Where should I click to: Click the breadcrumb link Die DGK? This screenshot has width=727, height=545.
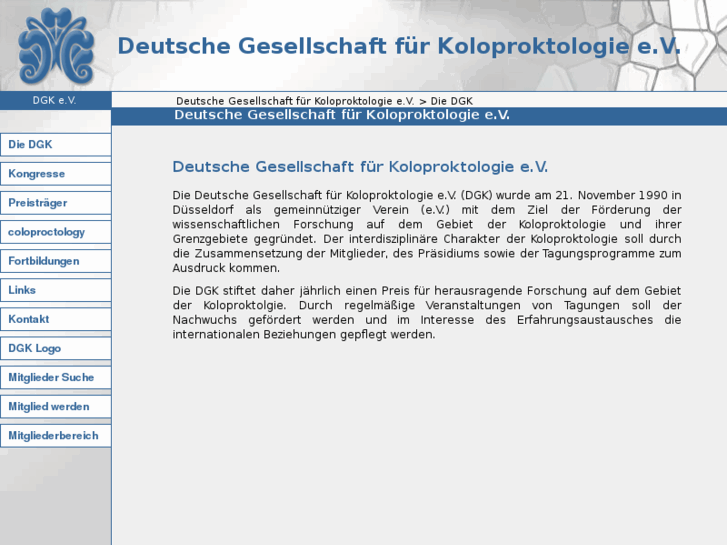tap(452, 101)
